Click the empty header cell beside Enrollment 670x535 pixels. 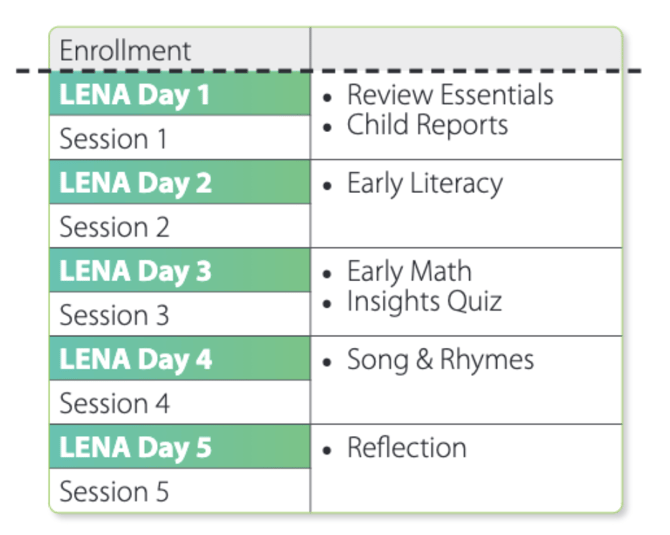[x=465, y=50]
